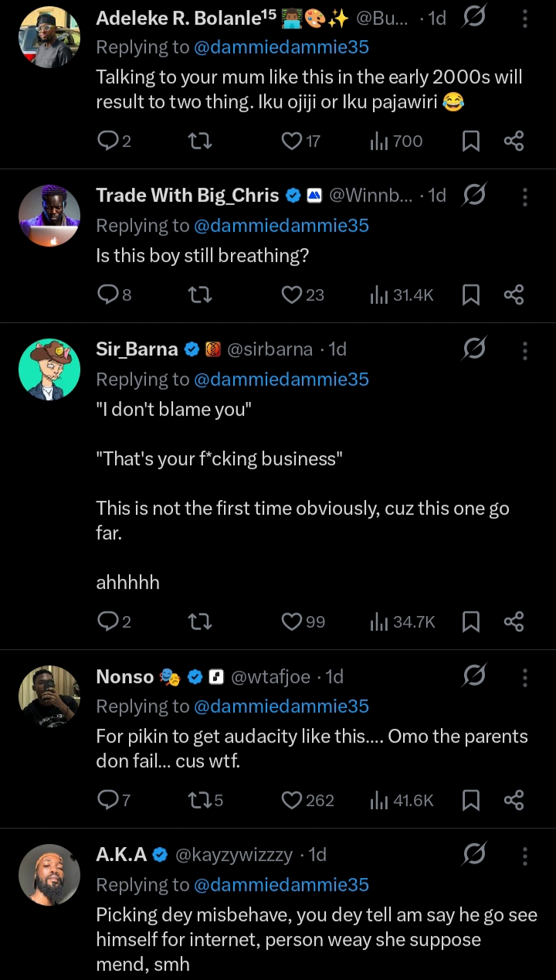View analytics showing 31.4K views
The width and height of the screenshot is (556, 980).
(x=402, y=294)
